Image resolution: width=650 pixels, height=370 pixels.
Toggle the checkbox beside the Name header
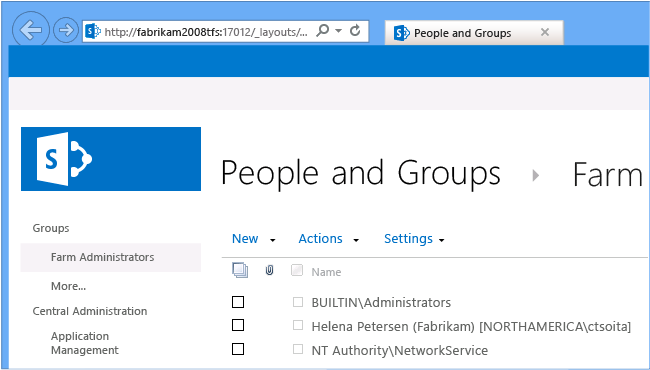coord(297,271)
